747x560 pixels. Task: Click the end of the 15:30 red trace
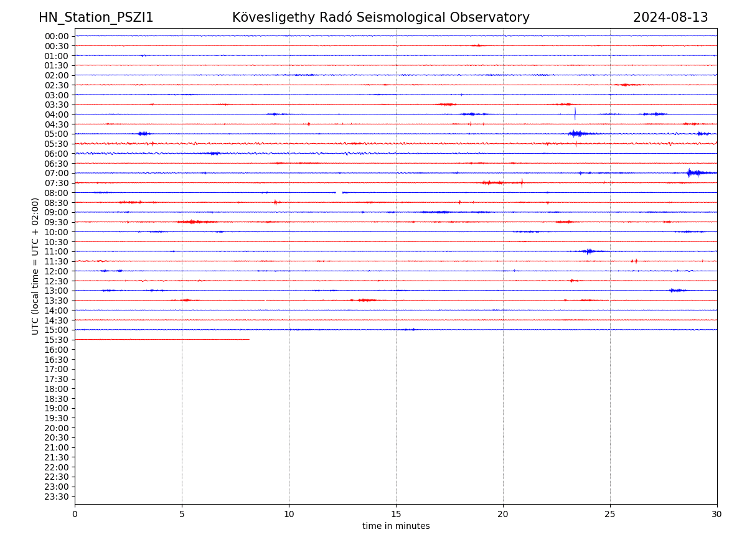click(248, 339)
